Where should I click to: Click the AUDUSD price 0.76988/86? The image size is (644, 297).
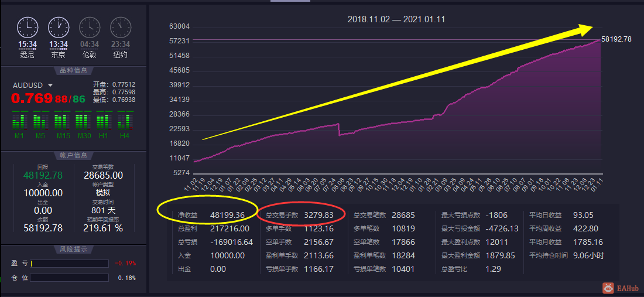click(x=48, y=98)
